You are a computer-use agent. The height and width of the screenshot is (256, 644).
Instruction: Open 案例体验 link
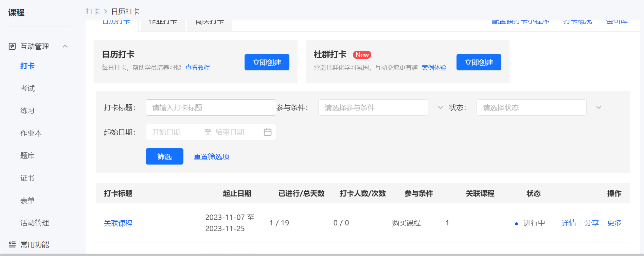434,68
